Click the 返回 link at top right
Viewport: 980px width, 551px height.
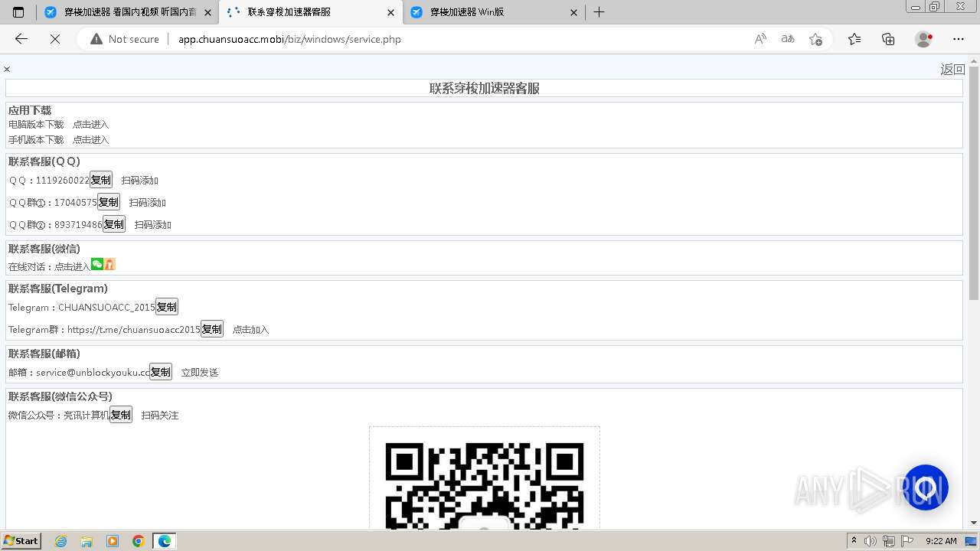coord(952,70)
